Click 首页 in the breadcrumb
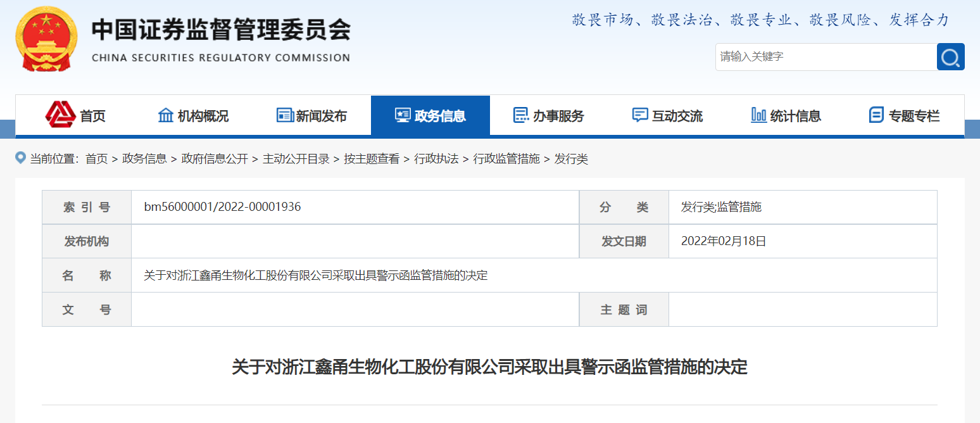980x423 pixels. [97, 159]
